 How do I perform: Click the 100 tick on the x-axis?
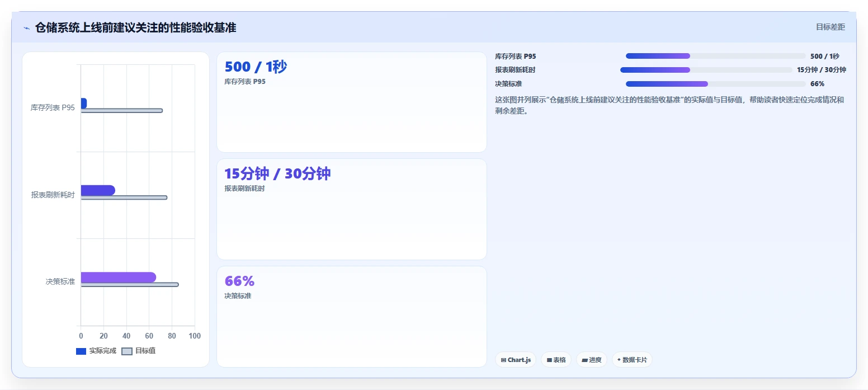tap(195, 336)
